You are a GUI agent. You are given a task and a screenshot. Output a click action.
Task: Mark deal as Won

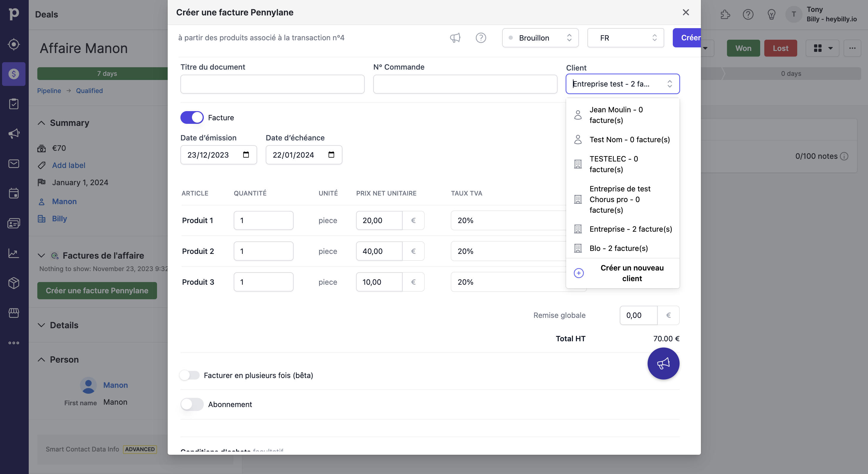pyautogui.click(x=743, y=48)
